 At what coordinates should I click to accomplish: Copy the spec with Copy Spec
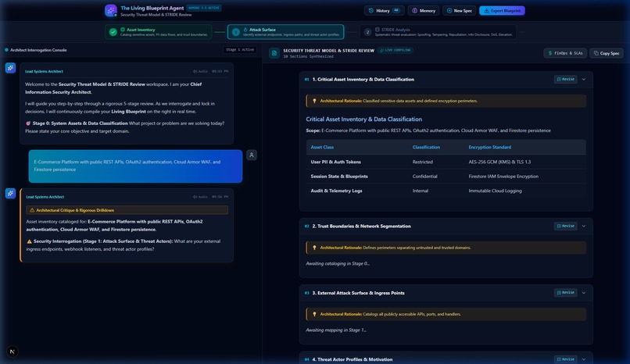point(607,53)
